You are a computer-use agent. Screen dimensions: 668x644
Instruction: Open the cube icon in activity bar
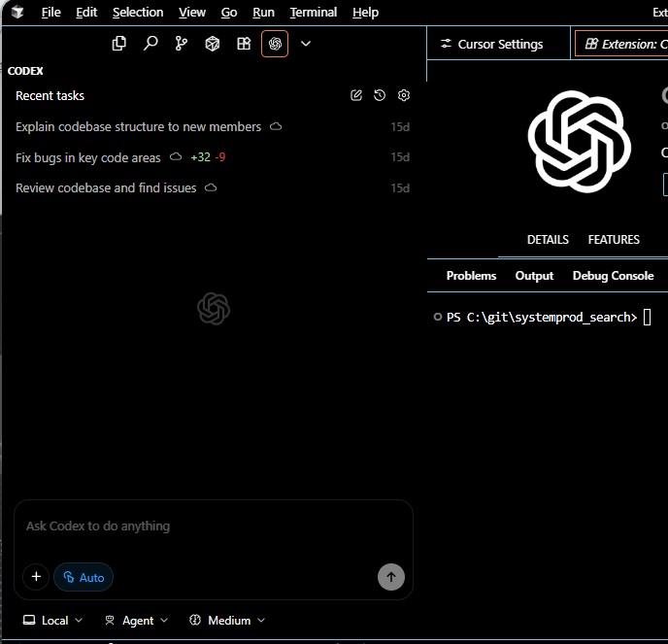213,44
